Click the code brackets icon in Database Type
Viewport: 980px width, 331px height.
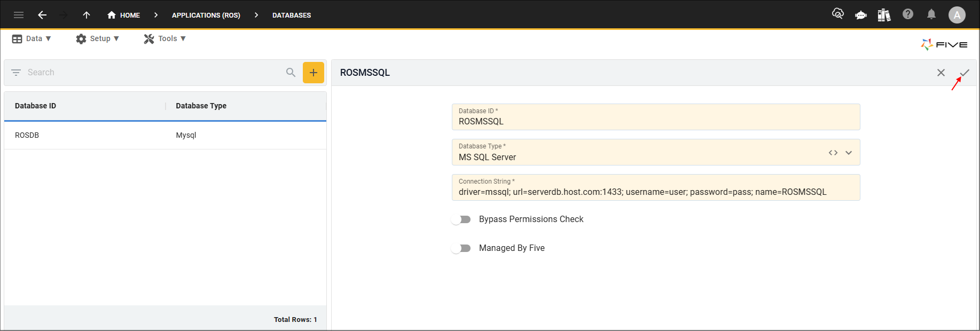(x=833, y=153)
